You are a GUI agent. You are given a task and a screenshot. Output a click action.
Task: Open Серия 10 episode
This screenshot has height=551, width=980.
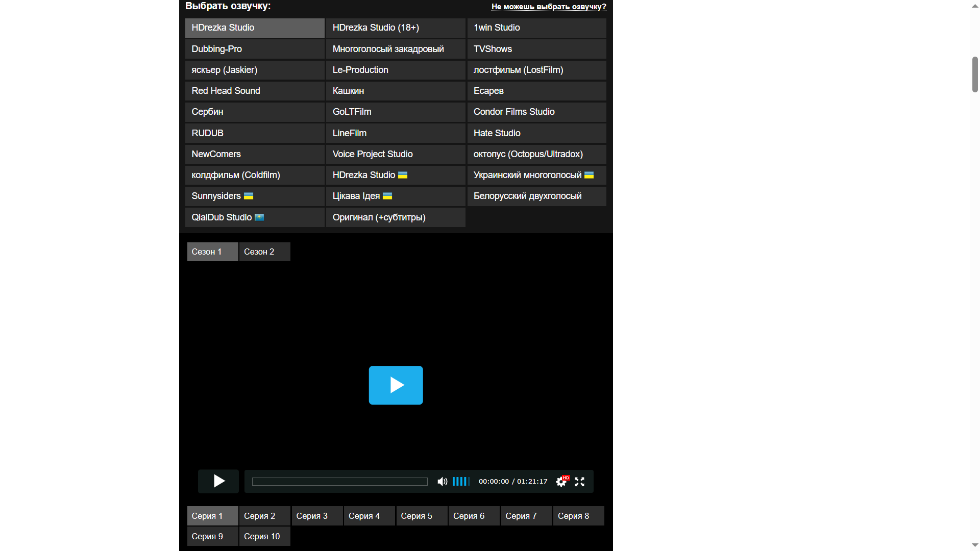click(x=264, y=536)
